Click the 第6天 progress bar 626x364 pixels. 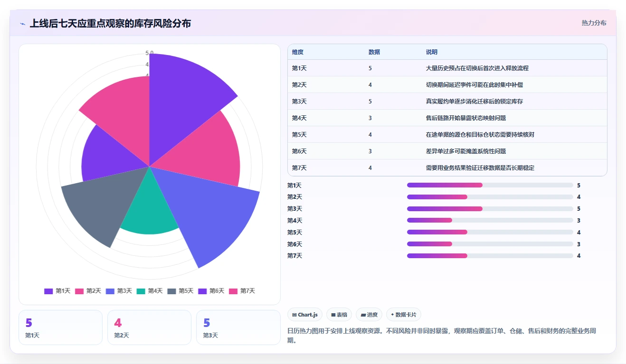pyautogui.click(x=490, y=244)
